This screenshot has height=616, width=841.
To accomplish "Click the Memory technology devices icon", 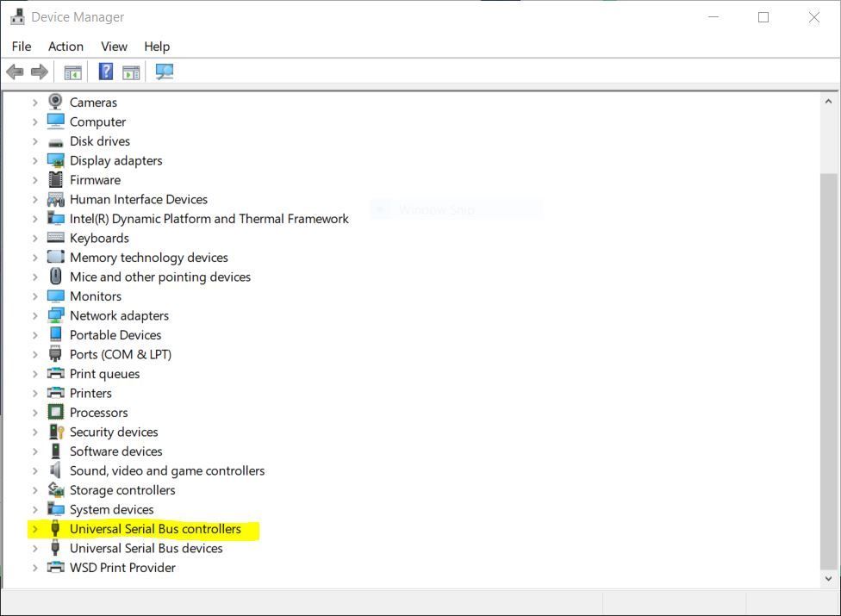I will pos(55,257).
